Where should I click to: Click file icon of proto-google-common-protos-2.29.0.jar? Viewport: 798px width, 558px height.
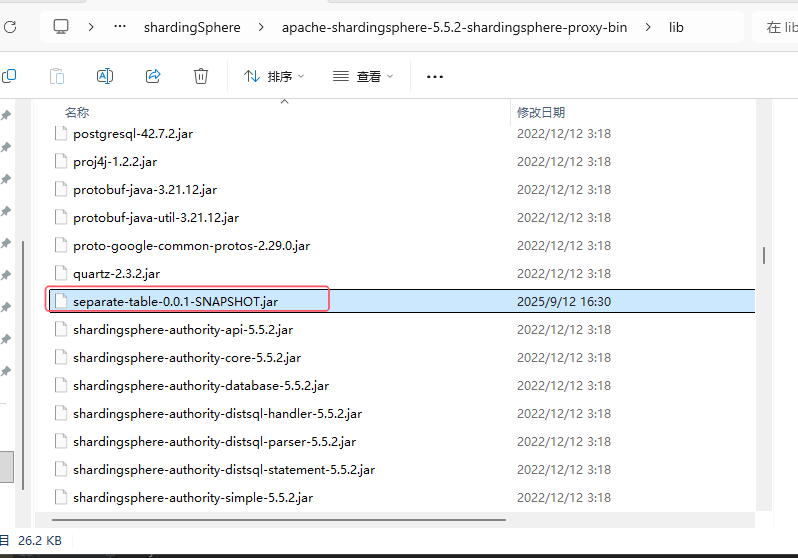[x=61, y=245]
